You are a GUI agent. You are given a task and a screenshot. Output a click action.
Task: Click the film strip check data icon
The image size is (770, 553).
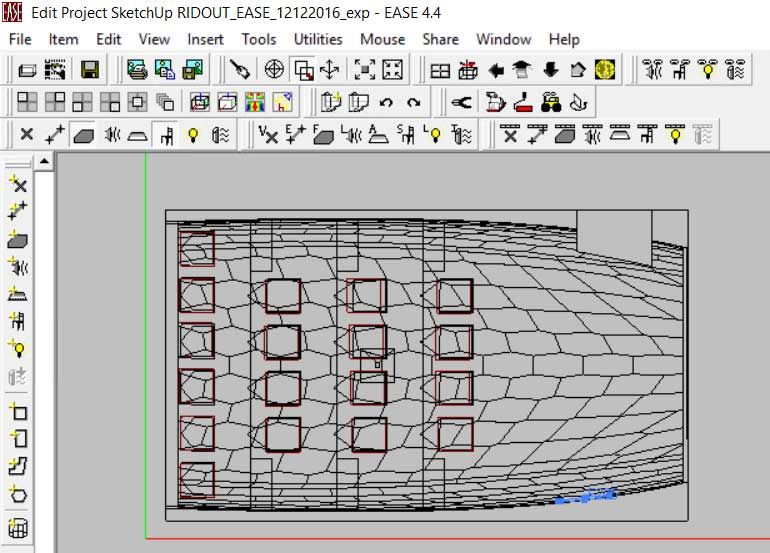(x=55, y=70)
